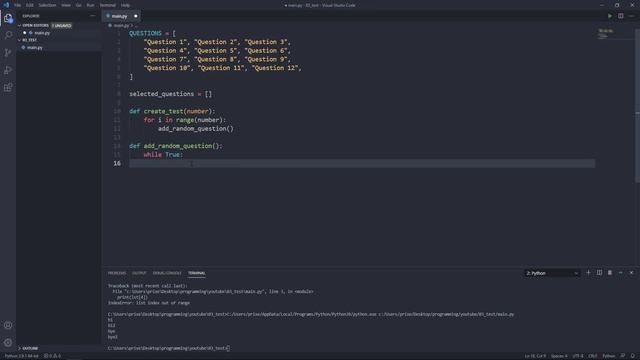Click the 'while True:' line
This screenshot has height=360, width=640.
point(163,155)
